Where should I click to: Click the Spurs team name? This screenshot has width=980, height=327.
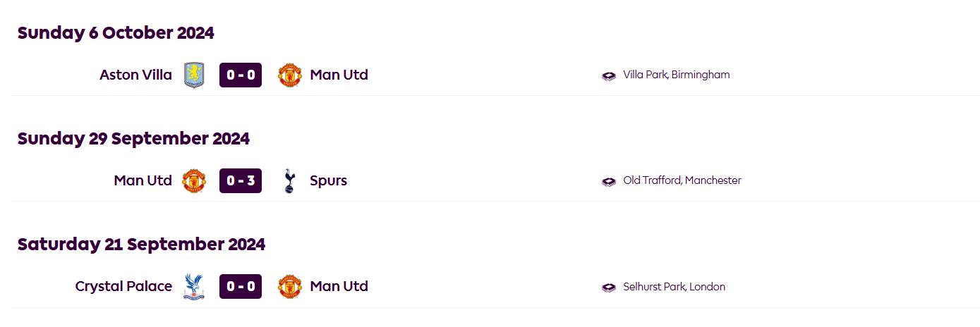pos(328,180)
